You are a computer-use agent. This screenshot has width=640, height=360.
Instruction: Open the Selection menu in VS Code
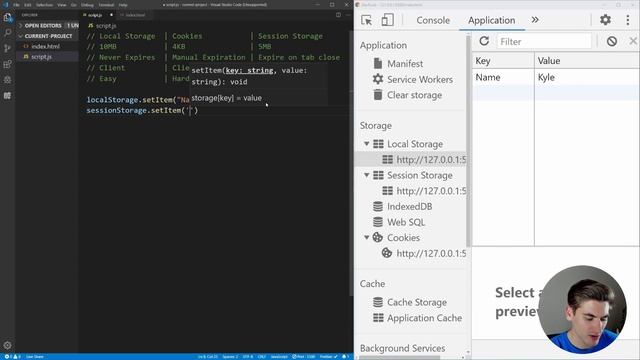click(44, 5)
